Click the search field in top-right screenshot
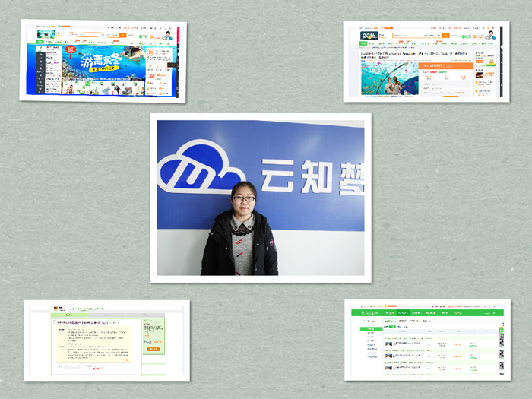The height and width of the screenshot is (399, 532). (x=417, y=36)
